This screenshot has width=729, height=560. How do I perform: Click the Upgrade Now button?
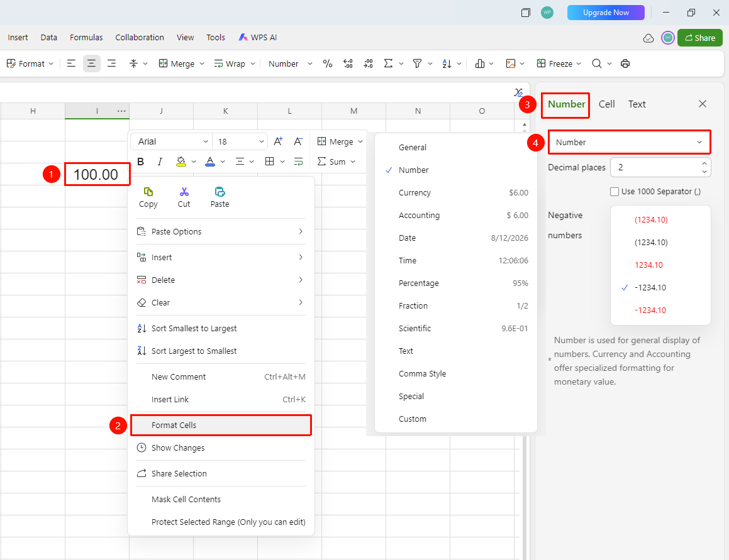point(606,13)
